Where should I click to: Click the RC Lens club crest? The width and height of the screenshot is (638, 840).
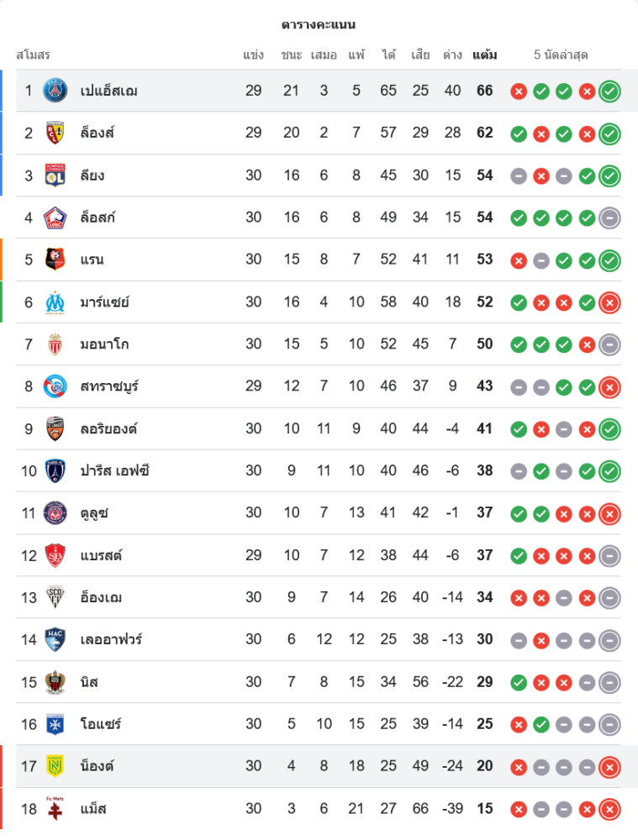(x=55, y=133)
